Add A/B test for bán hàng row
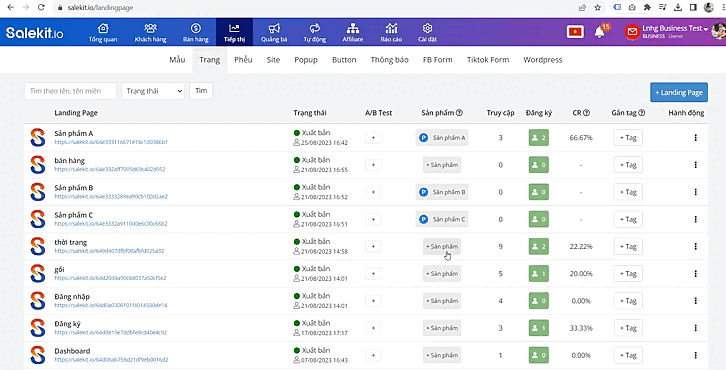Image resolution: width=726 pixels, height=370 pixels. (373, 165)
